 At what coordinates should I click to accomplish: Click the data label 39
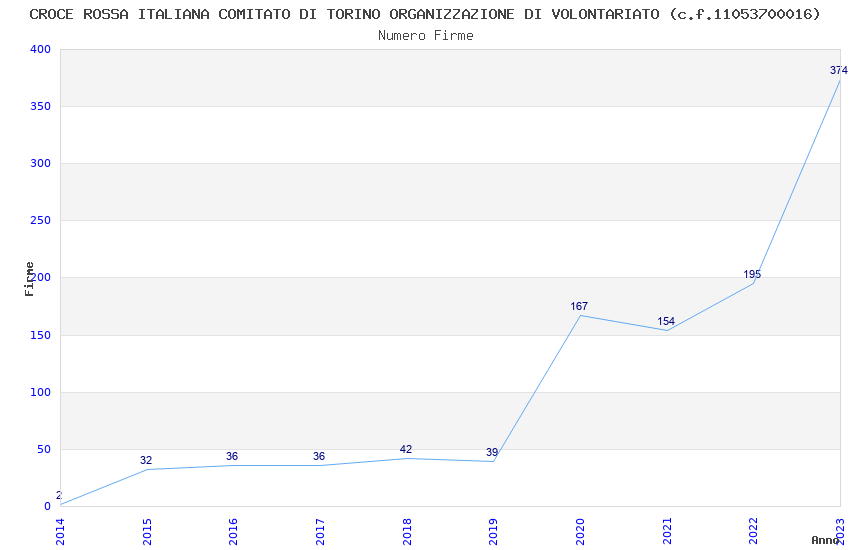point(492,452)
